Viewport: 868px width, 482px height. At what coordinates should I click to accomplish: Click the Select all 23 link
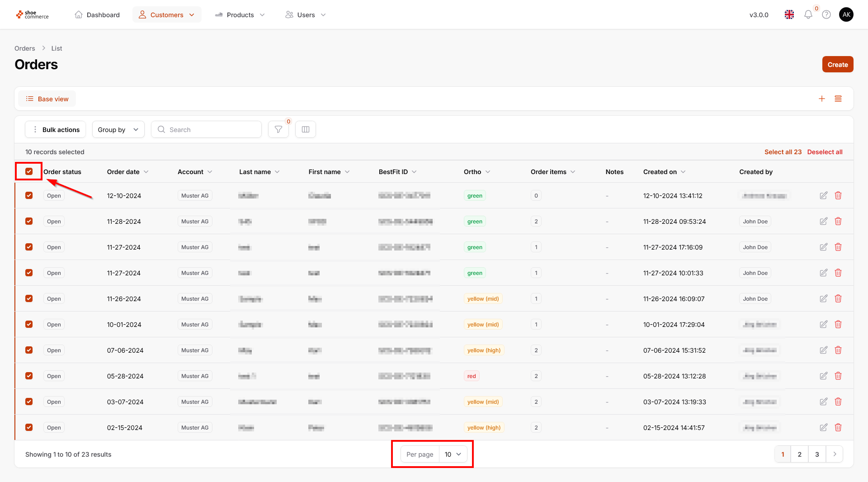[x=783, y=152]
